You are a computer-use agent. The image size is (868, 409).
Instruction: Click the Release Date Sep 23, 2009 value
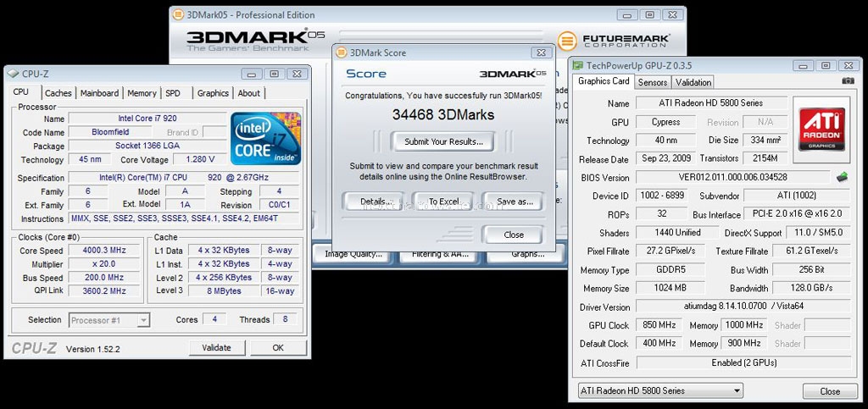coord(665,158)
